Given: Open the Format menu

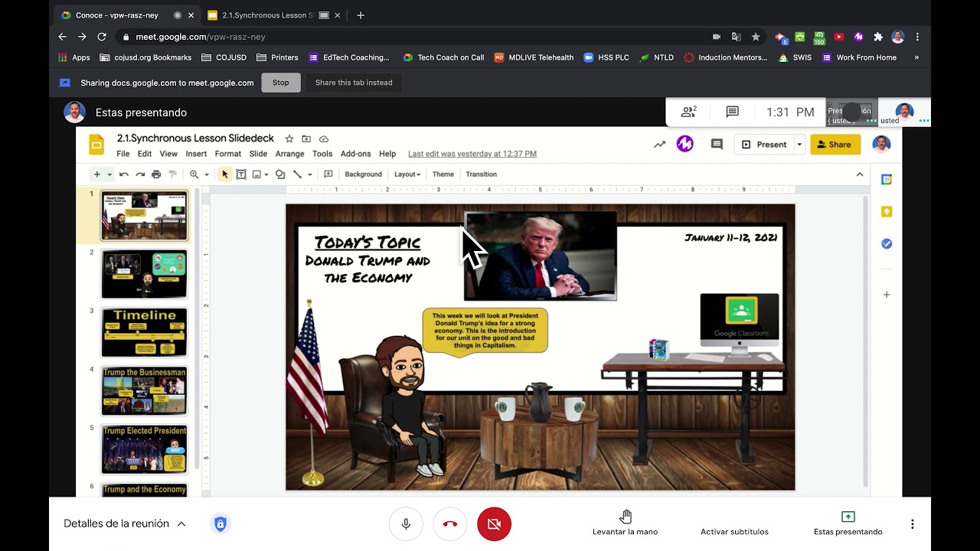Looking at the screenshot, I should (228, 154).
